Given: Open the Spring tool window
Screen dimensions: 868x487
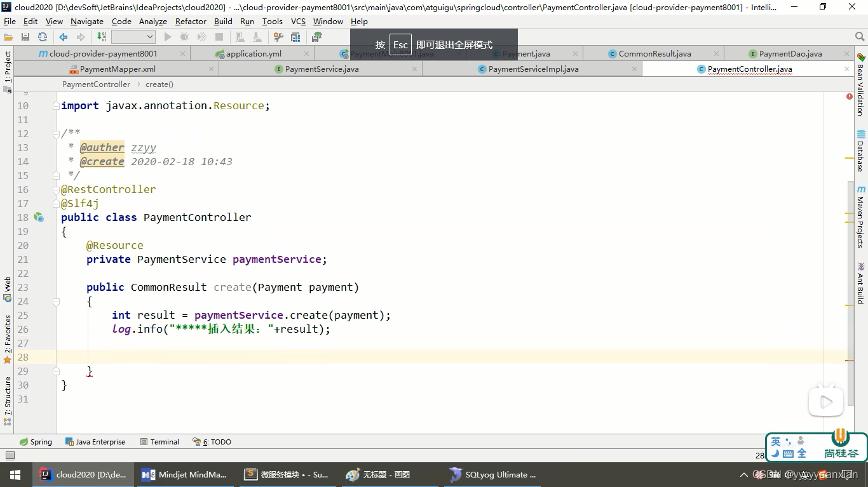Looking at the screenshot, I should click(36, 442).
